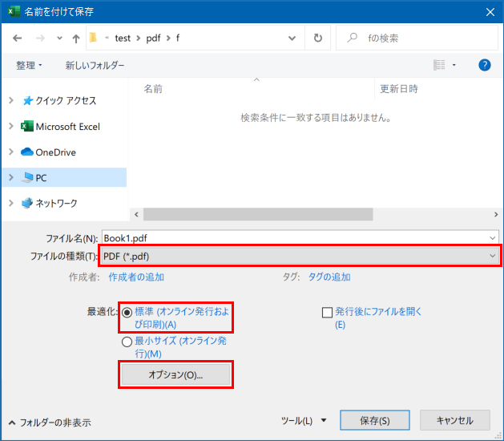The height and width of the screenshot is (441, 504).
Task: Open the ツール dropdown menu
Action: [x=303, y=420]
